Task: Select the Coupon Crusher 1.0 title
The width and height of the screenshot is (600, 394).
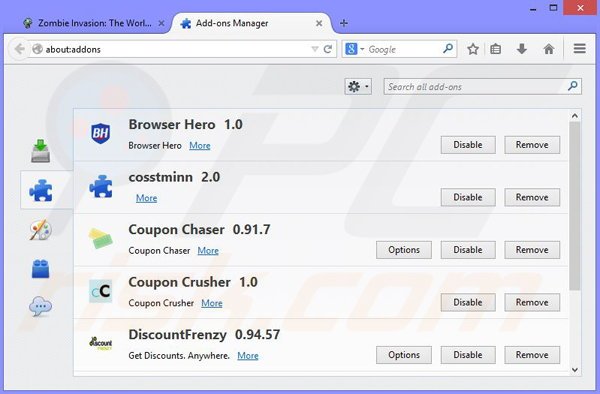Action: [193, 282]
